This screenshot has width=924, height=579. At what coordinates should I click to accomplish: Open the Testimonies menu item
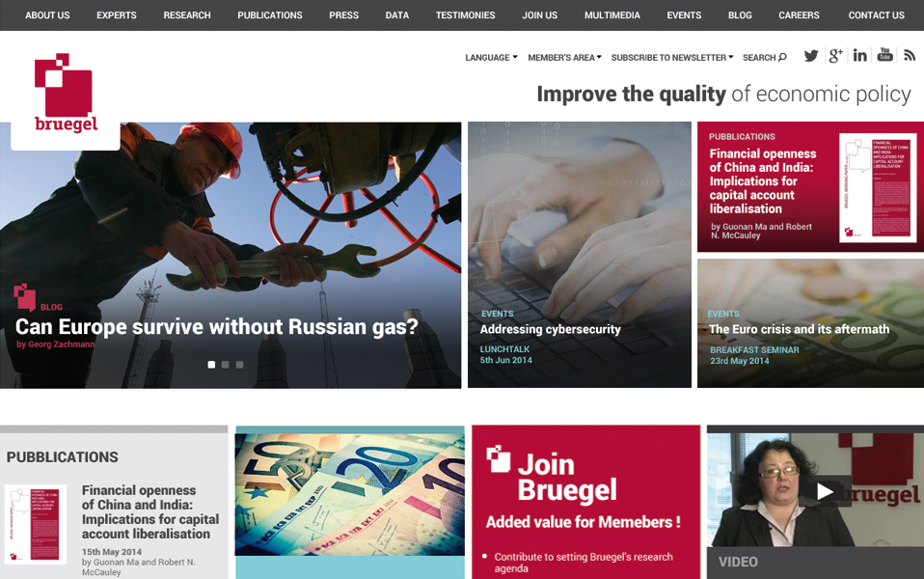tap(466, 15)
